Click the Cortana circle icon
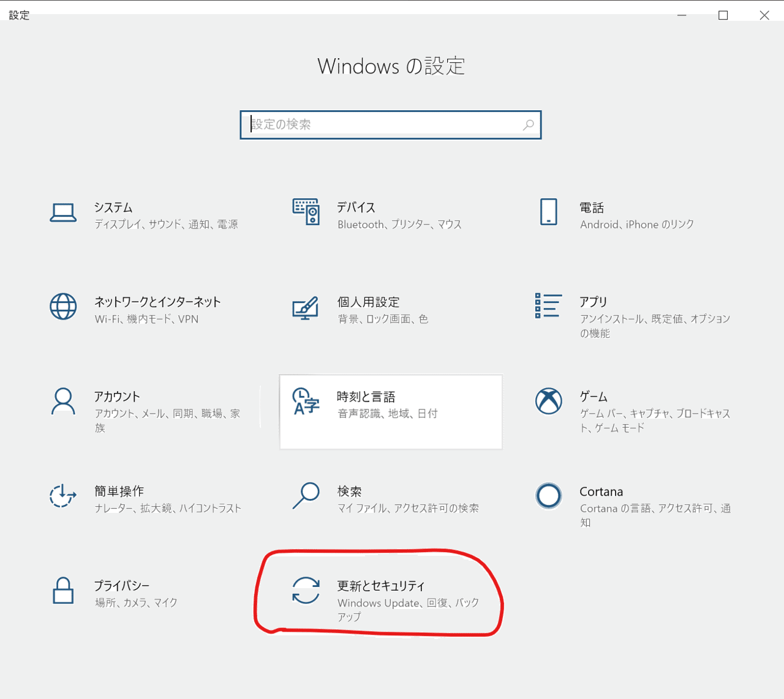 [549, 496]
